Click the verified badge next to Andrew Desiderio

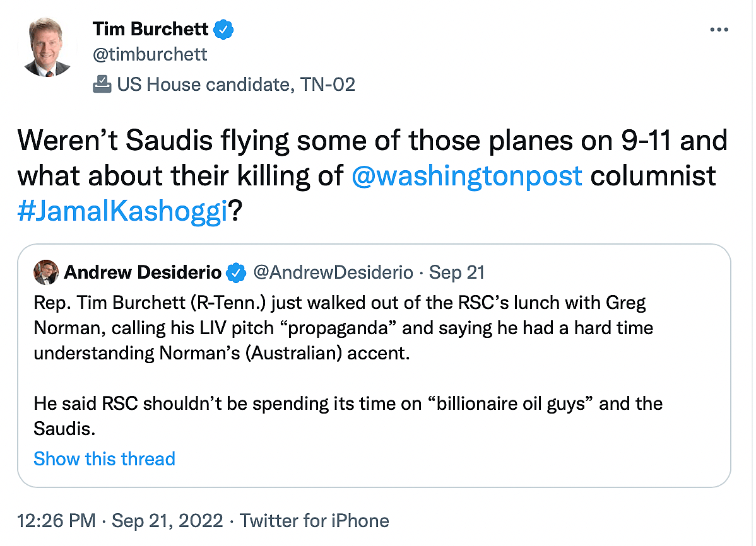pyautogui.click(x=237, y=272)
